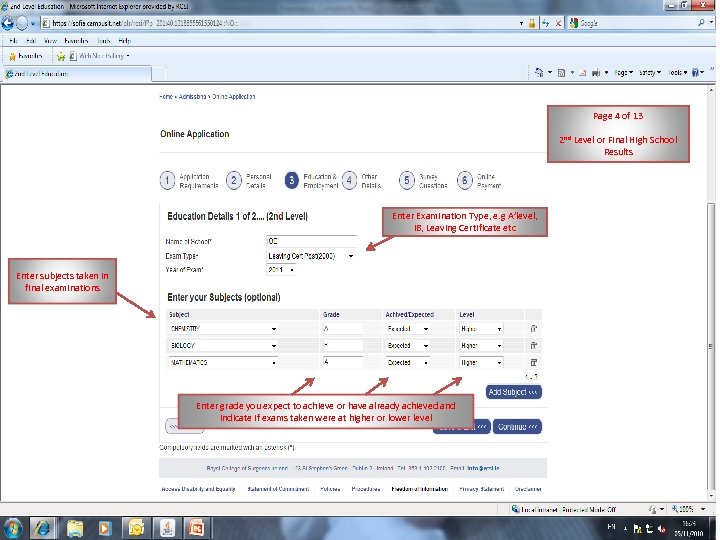Go to step 4 Other Details
This screenshot has height=540, width=720.
click(x=362, y=181)
